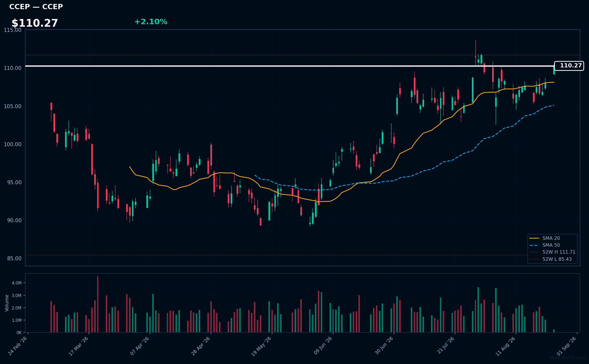Click the 110.27 price label tag

[569, 66]
